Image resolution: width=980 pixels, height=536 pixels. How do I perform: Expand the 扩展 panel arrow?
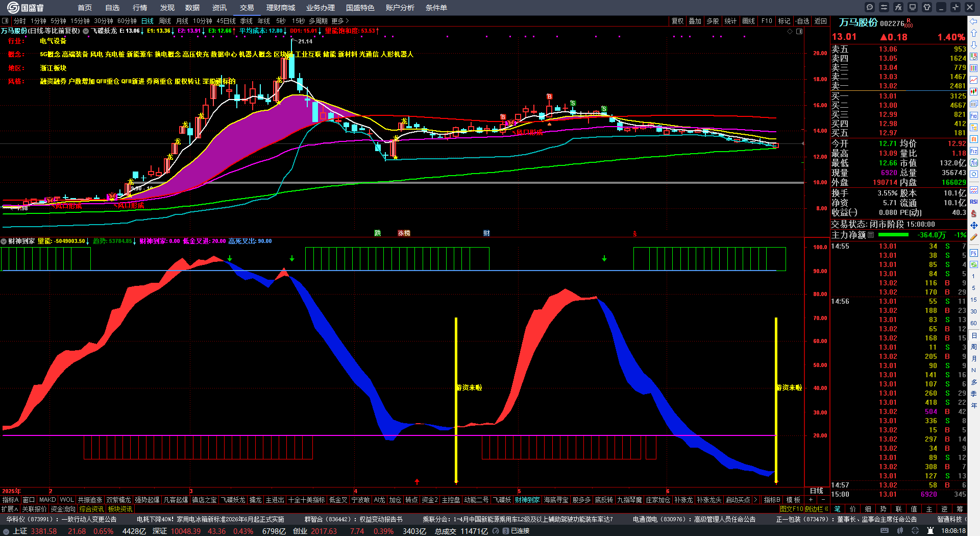[10, 509]
